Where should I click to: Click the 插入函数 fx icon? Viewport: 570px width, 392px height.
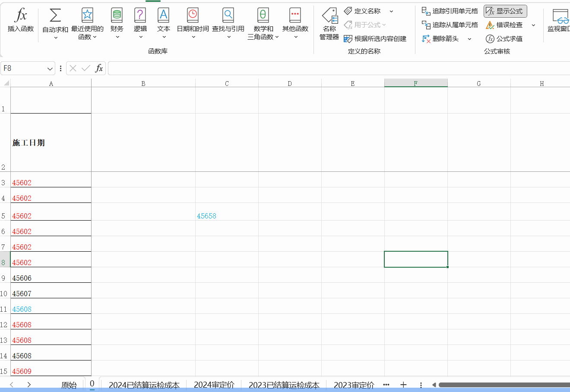pos(20,16)
